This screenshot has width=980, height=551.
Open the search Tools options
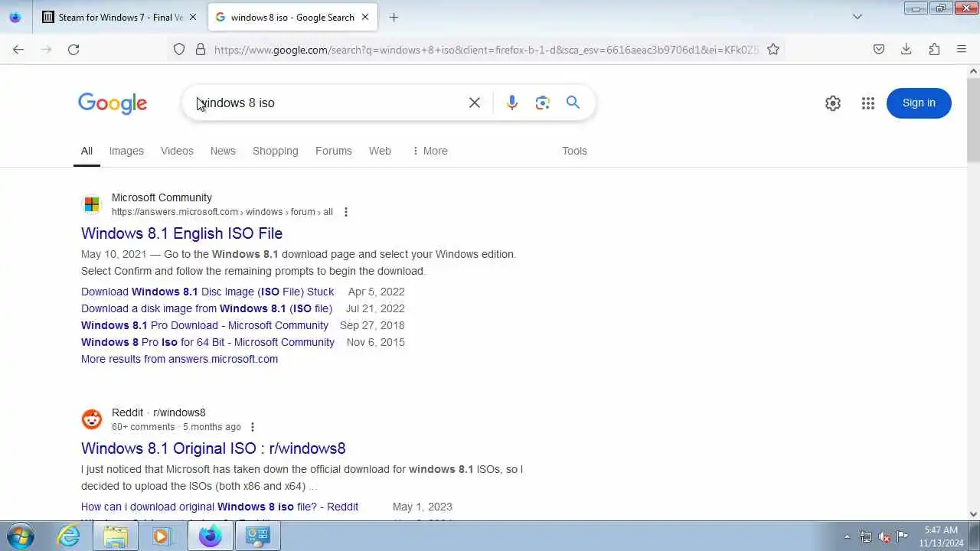click(x=574, y=151)
